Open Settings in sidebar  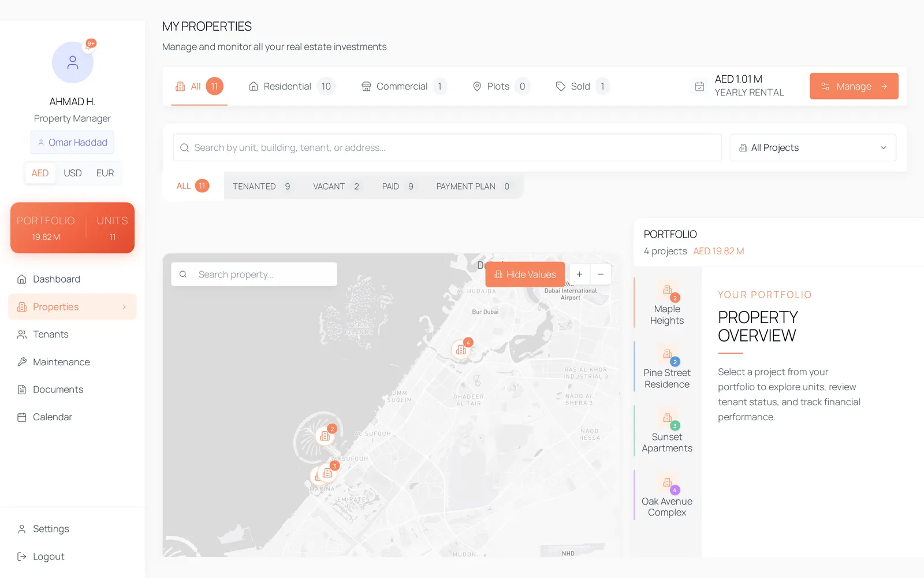72,529
